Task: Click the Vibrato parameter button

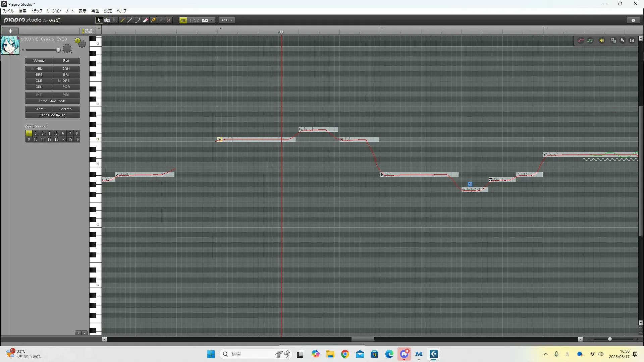Action: point(66,109)
